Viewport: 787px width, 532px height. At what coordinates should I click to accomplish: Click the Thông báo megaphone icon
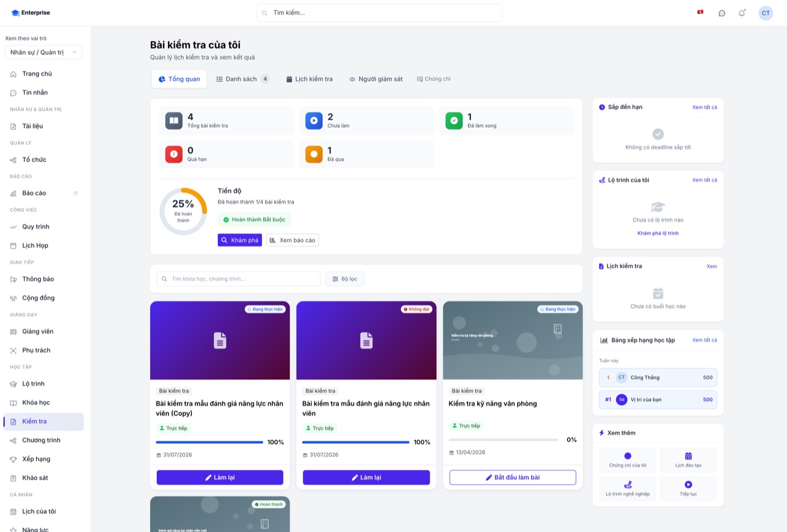(x=14, y=279)
